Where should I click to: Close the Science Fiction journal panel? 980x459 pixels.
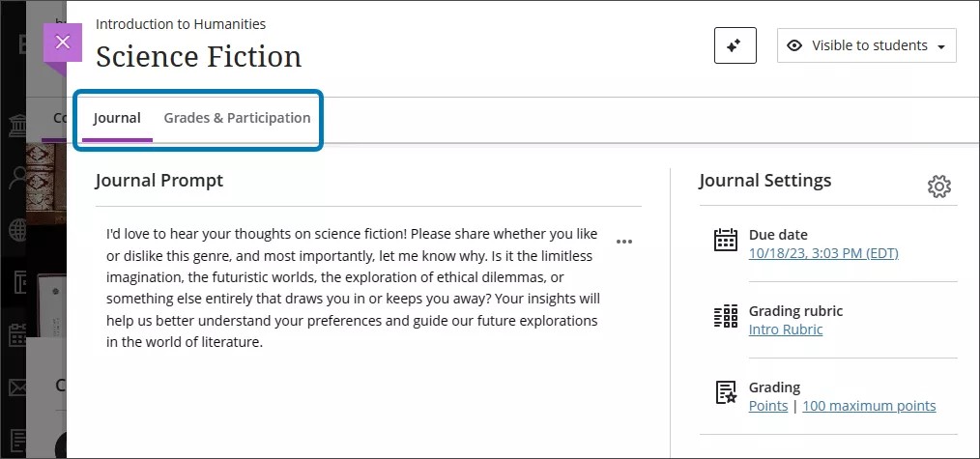pos(63,43)
